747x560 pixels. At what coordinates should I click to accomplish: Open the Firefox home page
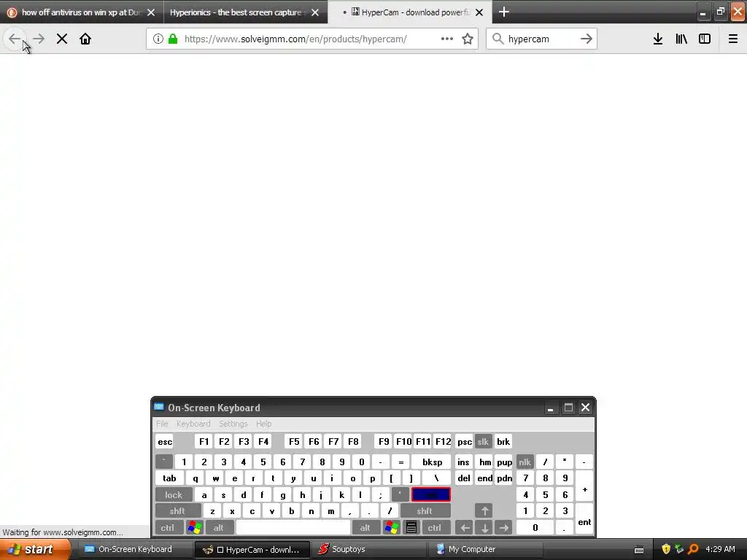pos(85,39)
